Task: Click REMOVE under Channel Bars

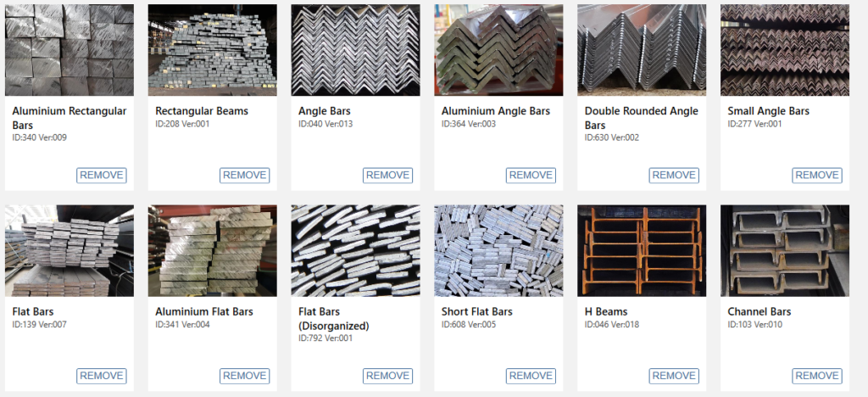Action: [817, 376]
